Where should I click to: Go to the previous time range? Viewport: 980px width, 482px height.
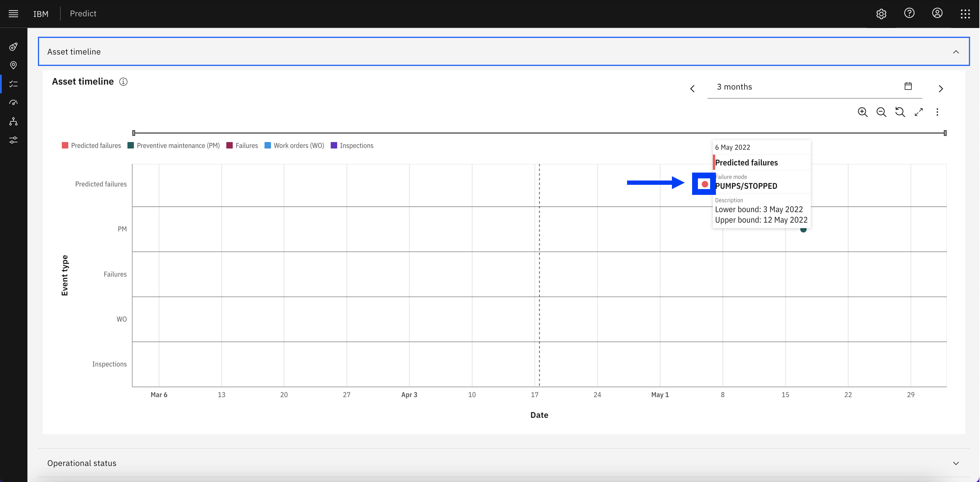tap(692, 89)
